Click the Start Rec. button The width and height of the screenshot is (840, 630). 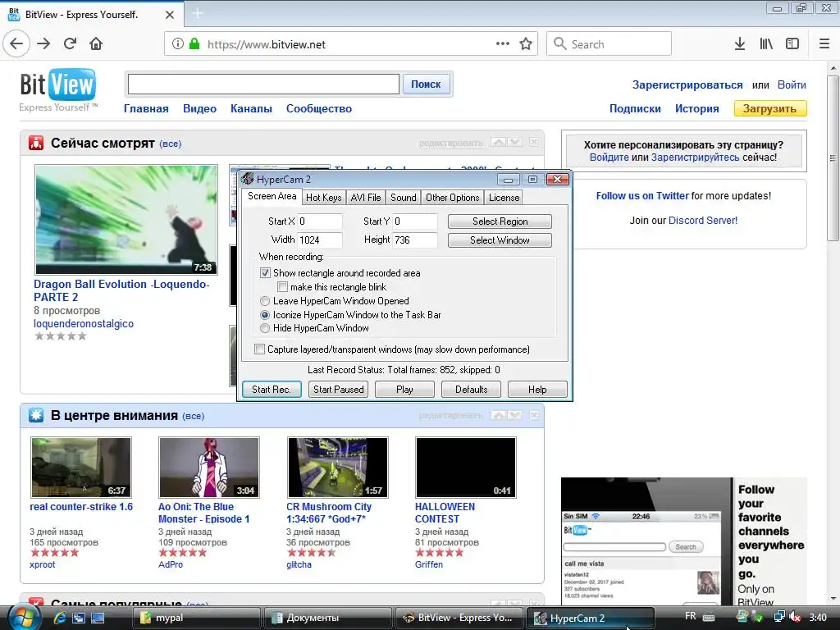coord(272,390)
